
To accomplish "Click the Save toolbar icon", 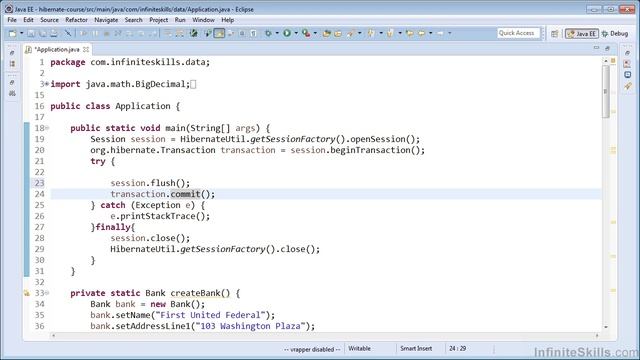I will coord(31,33).
